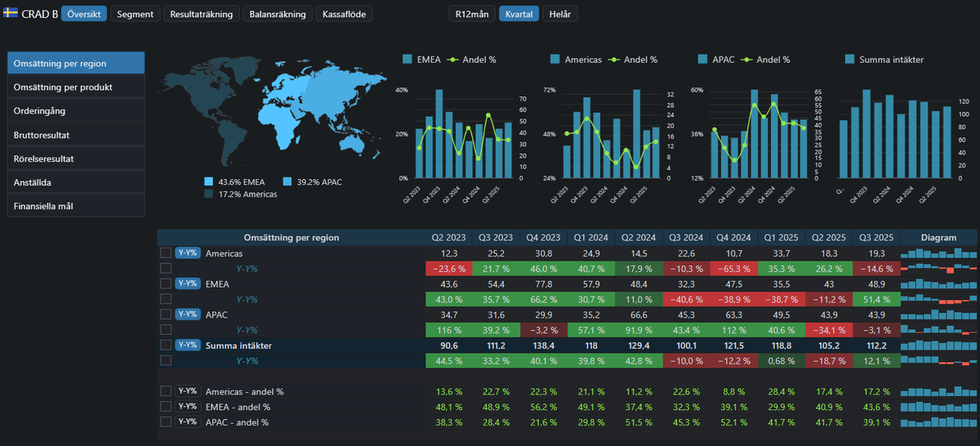
Task: Check the Summa intäkter row checkbox
Action: coord(166,346)
